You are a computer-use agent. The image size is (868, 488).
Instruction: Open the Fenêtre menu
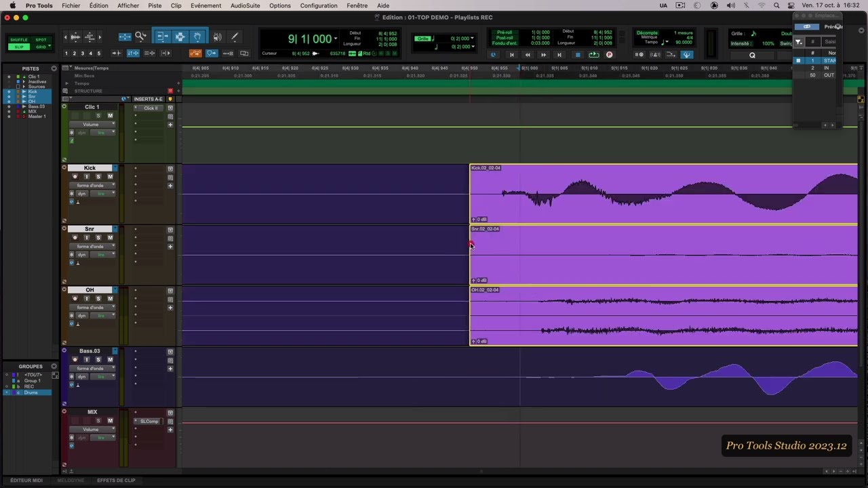(357, 5)
